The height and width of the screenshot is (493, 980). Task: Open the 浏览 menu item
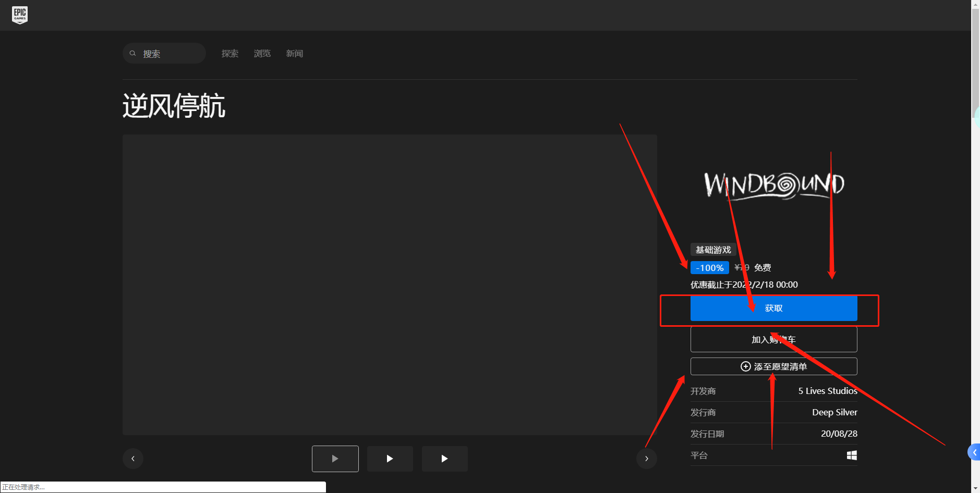pyautogui.click(x=262, y=53)
